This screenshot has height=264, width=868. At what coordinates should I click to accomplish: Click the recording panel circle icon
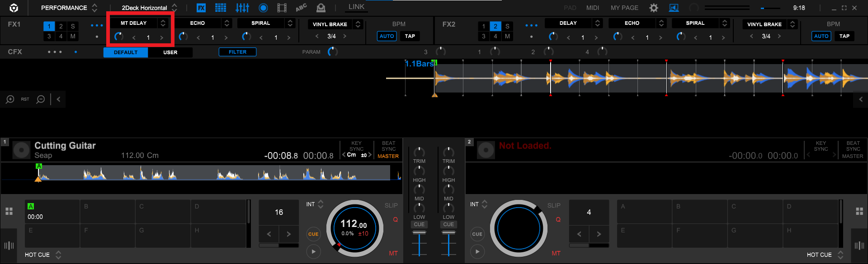pos(263,8)
